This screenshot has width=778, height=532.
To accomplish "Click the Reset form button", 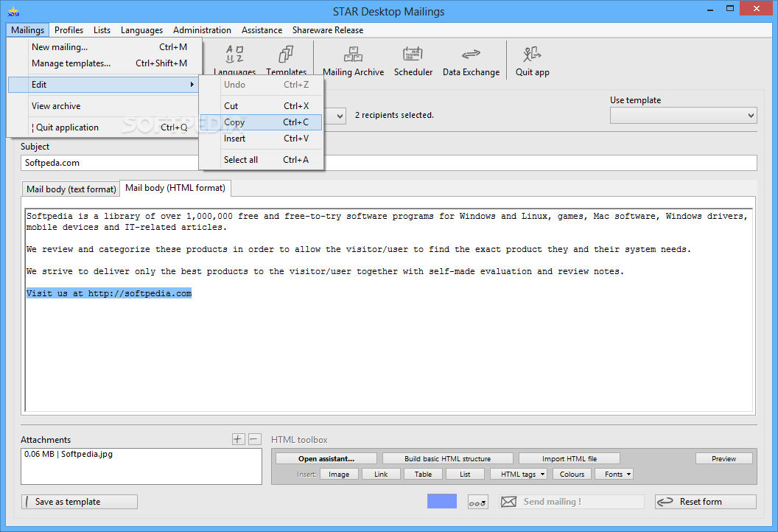I will point(706,502).
